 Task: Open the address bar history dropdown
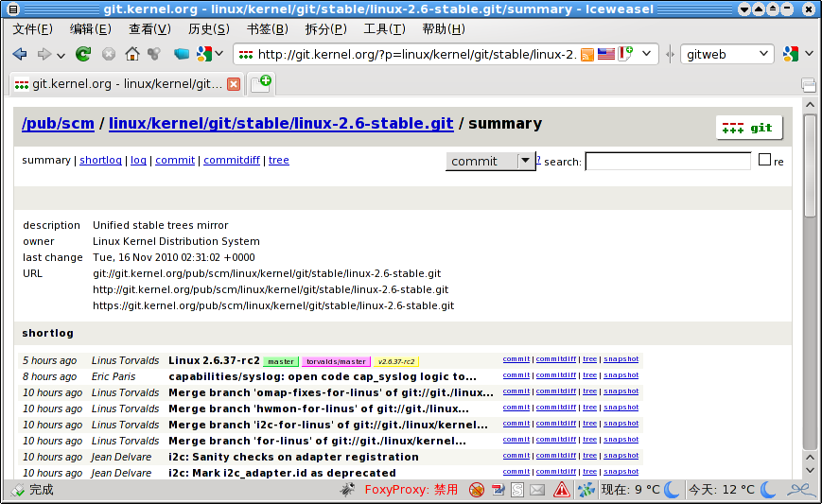coord(646,54)
